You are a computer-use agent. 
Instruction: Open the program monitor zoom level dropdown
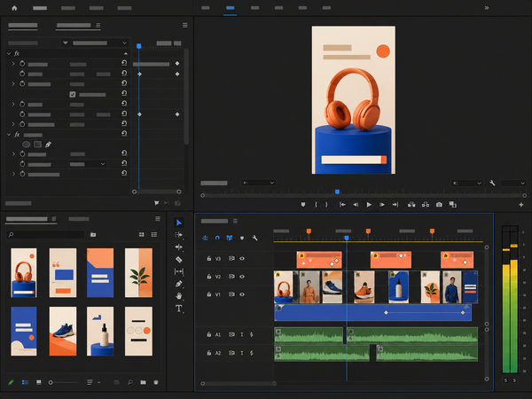[x=258, y=183]
